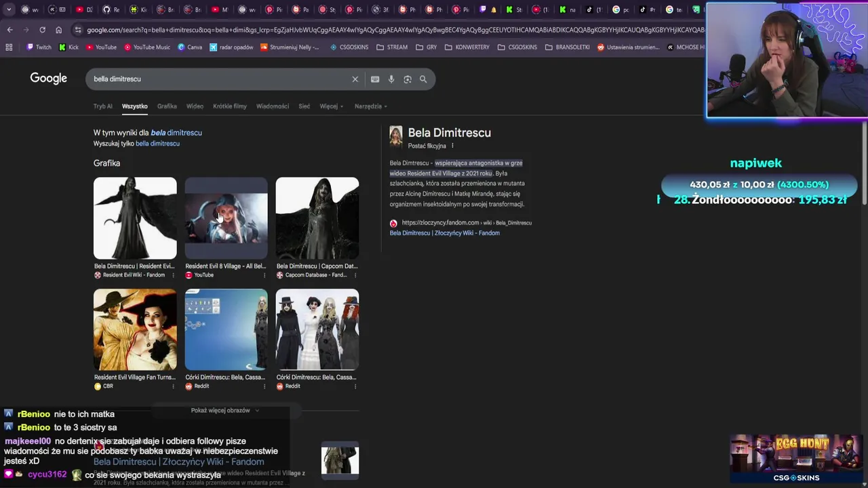
Task: Open the YouTube bookmark
Action: 101,47
